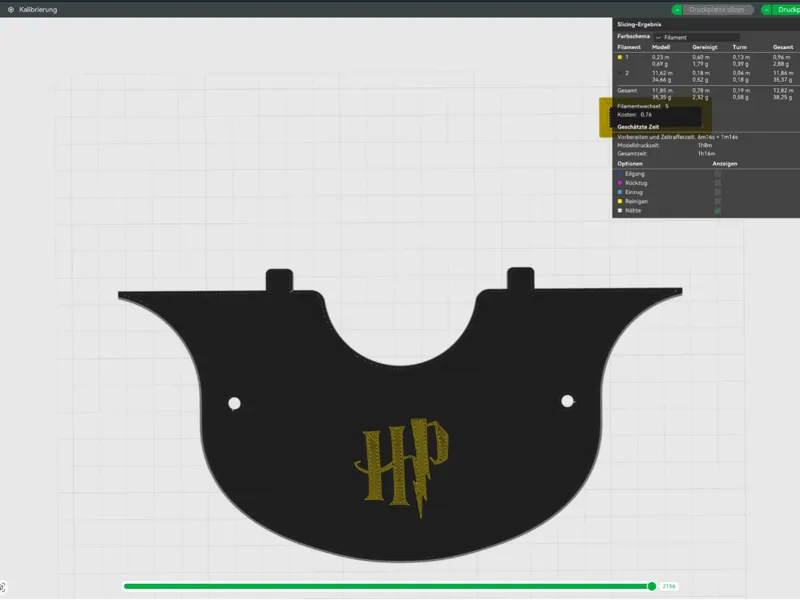The image size is (800, 600).
Task: Click the Anzeigen column header
Action: click(x=724, y=164)
